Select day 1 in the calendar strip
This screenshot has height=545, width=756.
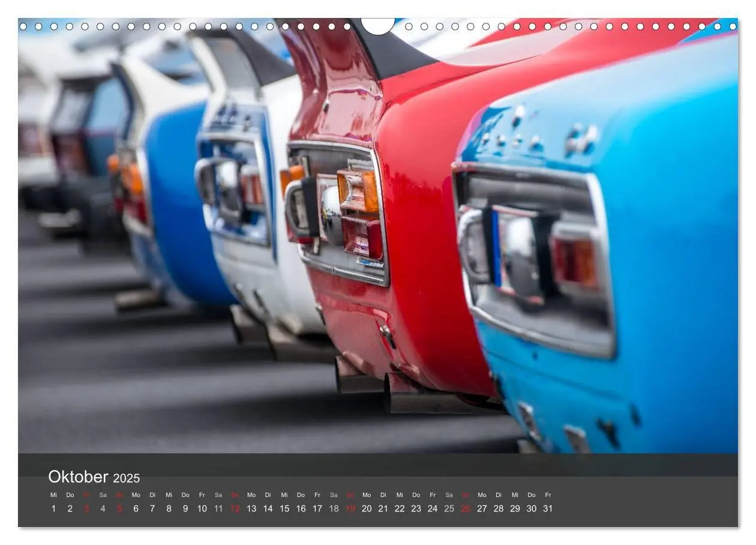(53, 508)
